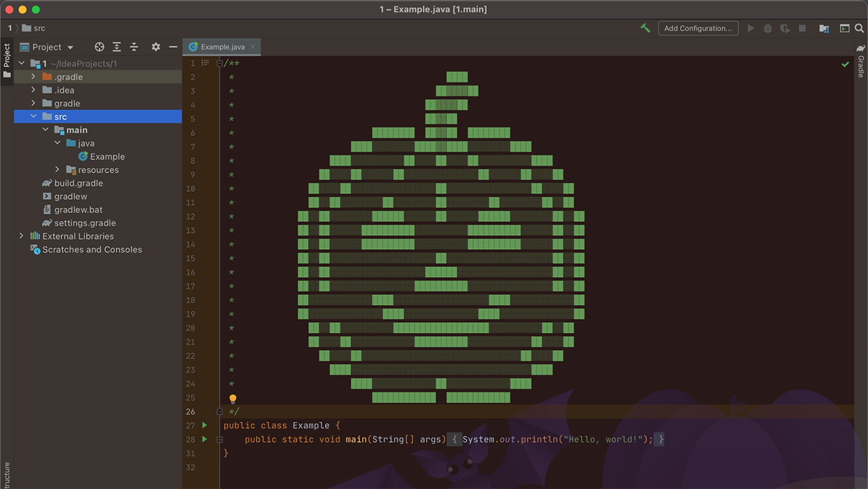Viewport: 868px width, 489px height.
Task: Select the Example.java editor tab
Action: coord(222,47)
